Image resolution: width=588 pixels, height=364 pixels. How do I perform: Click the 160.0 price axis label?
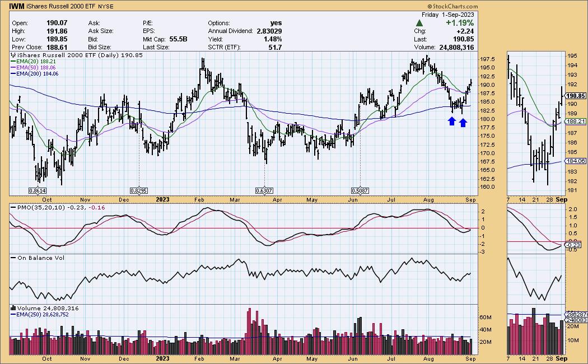coord(488,187)
